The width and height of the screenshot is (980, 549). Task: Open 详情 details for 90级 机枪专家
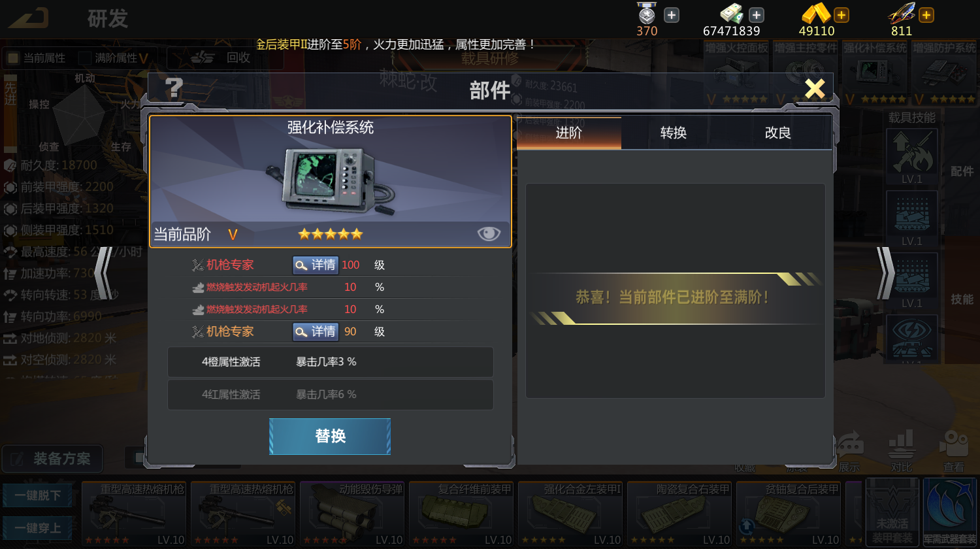click(x=315, y=331)
